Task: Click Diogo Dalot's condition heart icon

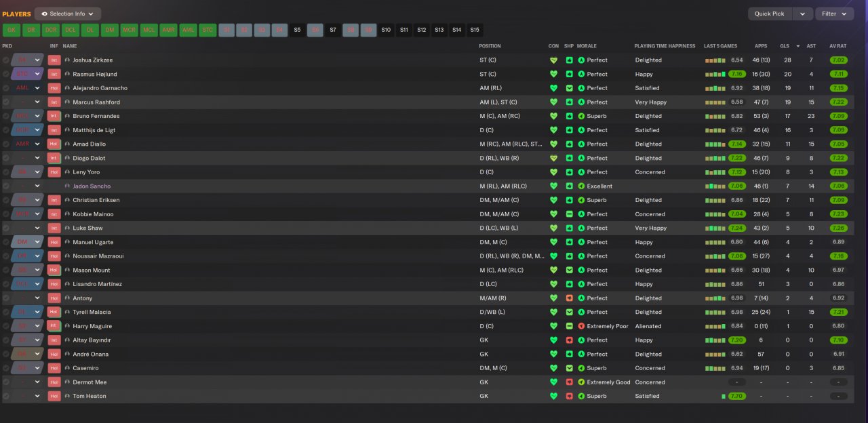Action: (x=553, y=158)
